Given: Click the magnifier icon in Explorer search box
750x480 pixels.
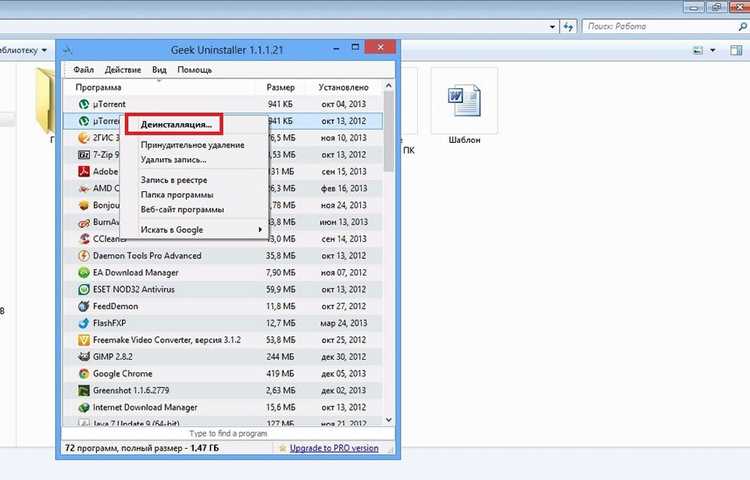Looking at the screenshot, I should [x=742, y=27].
